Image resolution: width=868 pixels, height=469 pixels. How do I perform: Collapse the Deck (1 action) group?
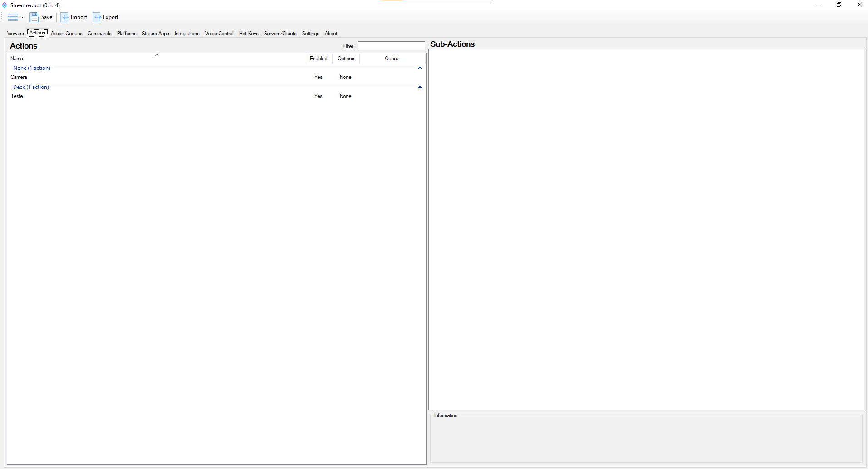(x=420, y=87)
